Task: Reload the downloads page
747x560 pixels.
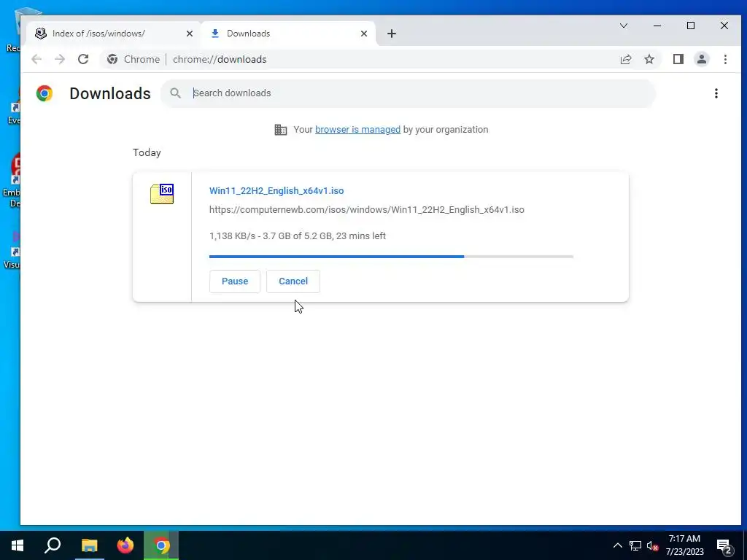Action: (x=83, y=59)
